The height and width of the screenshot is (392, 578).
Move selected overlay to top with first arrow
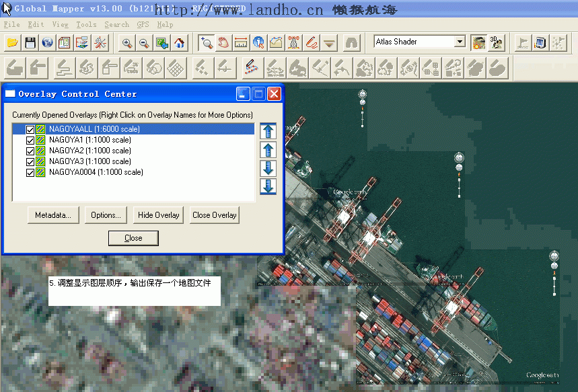pyautogui.click(x=268, y=131)
